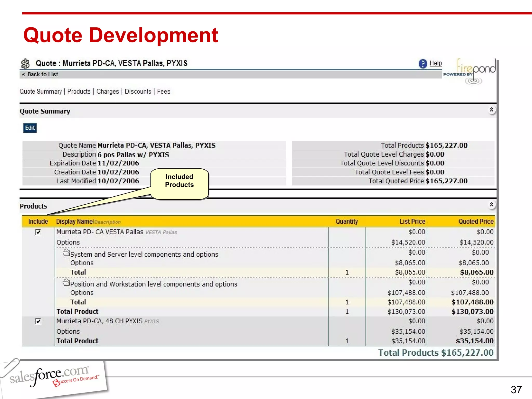Image resolution: width=532 pixels, height=399 pixels.
Task: Click Expiration Date 11/02/2006
Action: (x=118, y=163)
